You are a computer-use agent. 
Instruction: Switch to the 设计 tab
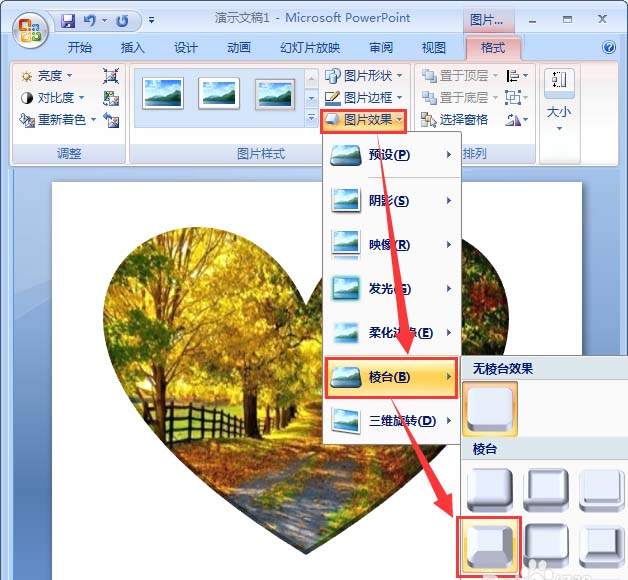[x=186, y=48]
